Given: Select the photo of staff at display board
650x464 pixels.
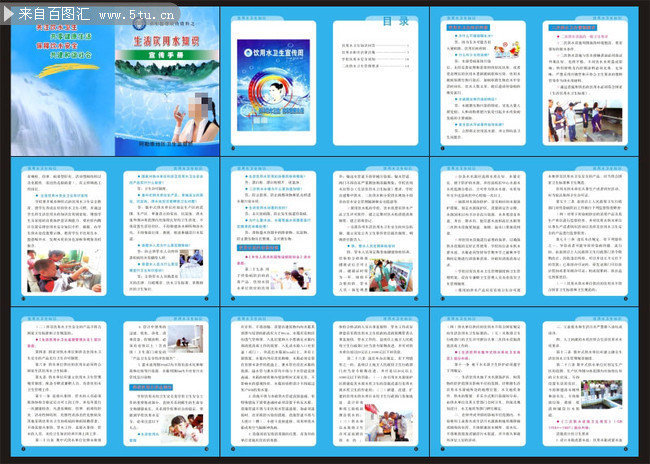Looking at the screenshot, I should (390, 275).
